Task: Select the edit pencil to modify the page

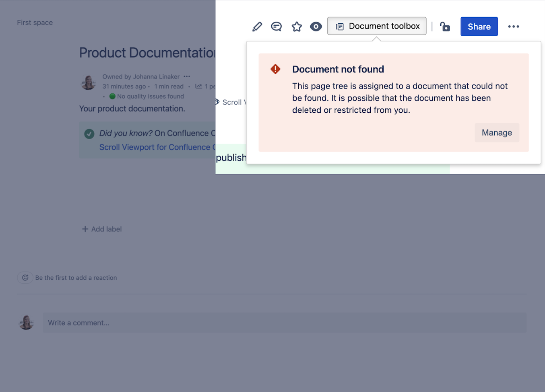Action: [x=257, y=26]
